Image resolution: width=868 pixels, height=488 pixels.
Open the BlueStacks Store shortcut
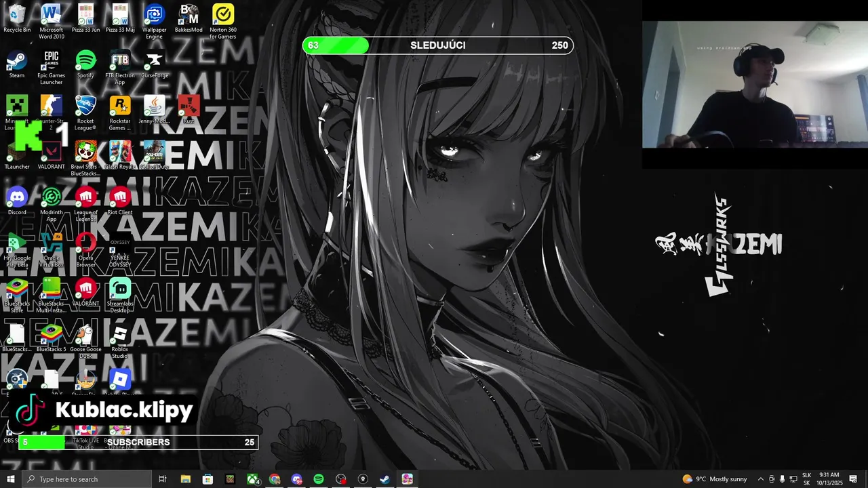pos(17,295)
